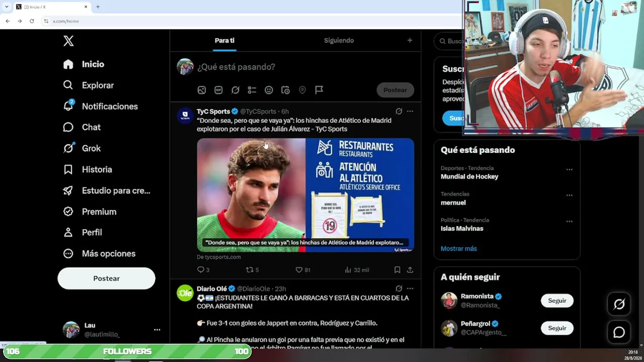Add a poll with the poll icon
644x362 pixels.
click(x=252, y=90)
